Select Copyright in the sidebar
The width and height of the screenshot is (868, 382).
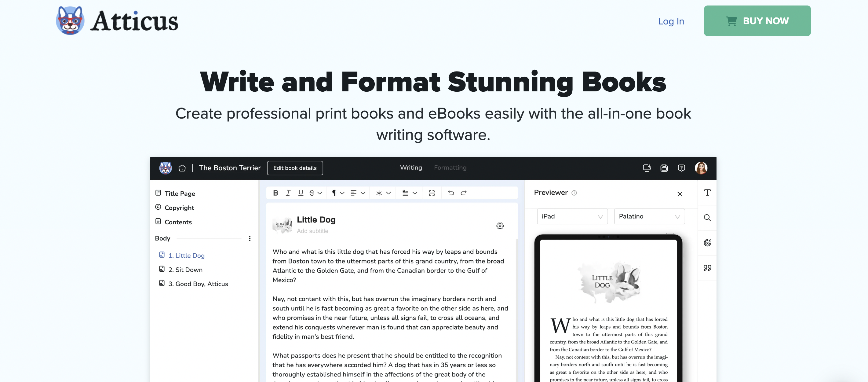pos(179,208)
